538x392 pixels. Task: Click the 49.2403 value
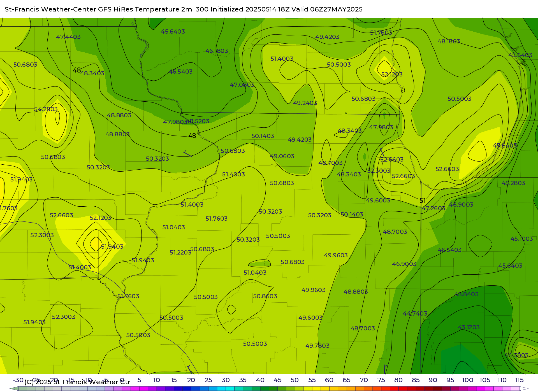305,103
